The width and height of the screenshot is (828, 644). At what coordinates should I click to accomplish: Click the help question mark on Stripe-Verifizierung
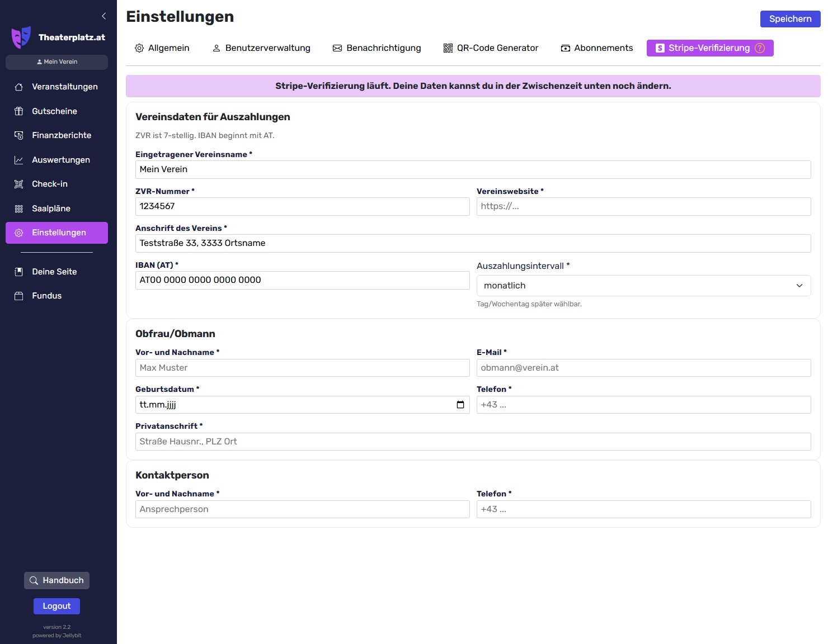(759, 48)
